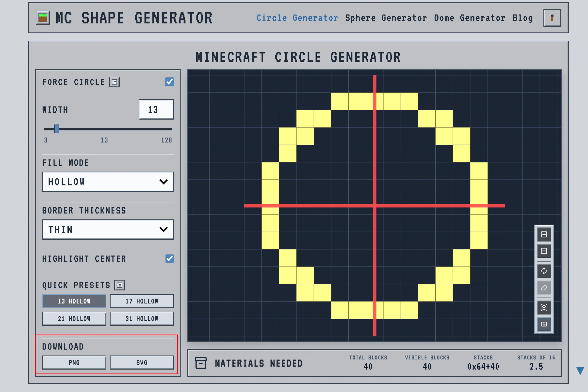Select the 31 Hollow preset

(x=142, y=319)
